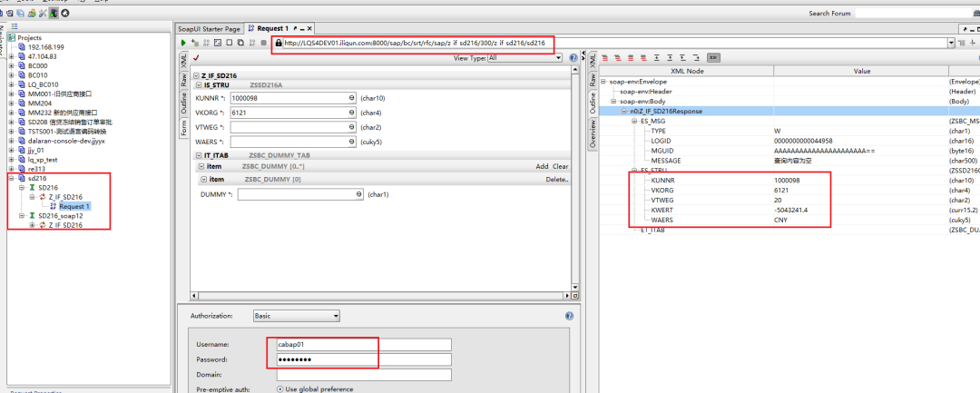Click the VTWEG input field
This screenshot has width=980, height=393.
[x=292, y=127]
